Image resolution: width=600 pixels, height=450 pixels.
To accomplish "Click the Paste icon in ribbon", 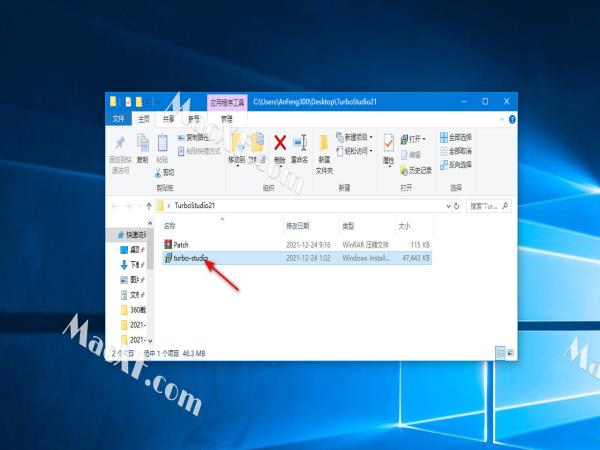I will pos(163,143).
